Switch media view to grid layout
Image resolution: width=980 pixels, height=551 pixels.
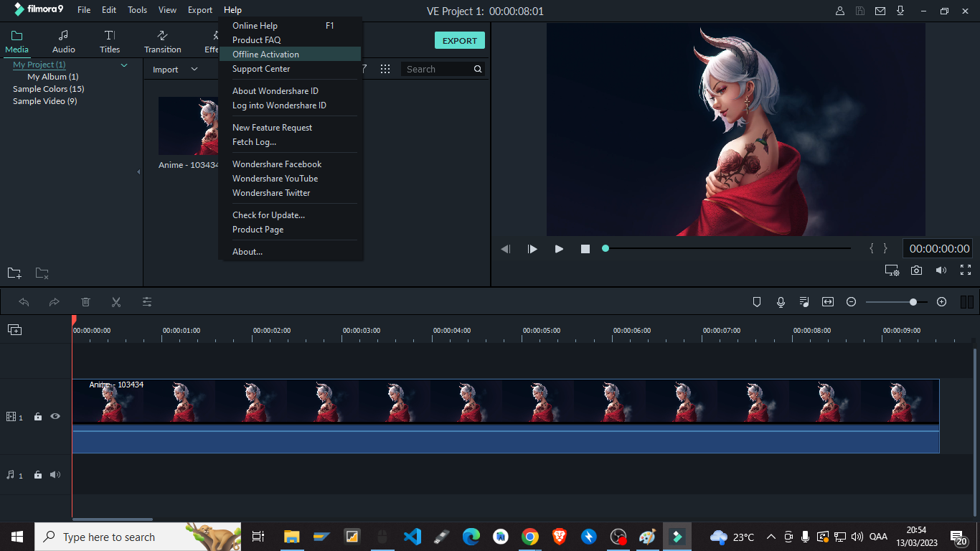pyautogui.click(x=385, y=69)
